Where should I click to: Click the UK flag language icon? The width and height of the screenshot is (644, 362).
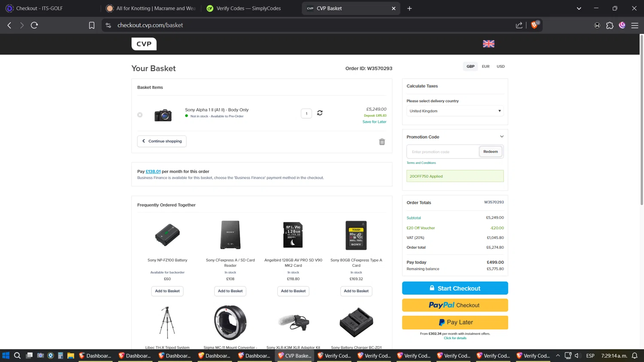(x=489, y=44)
